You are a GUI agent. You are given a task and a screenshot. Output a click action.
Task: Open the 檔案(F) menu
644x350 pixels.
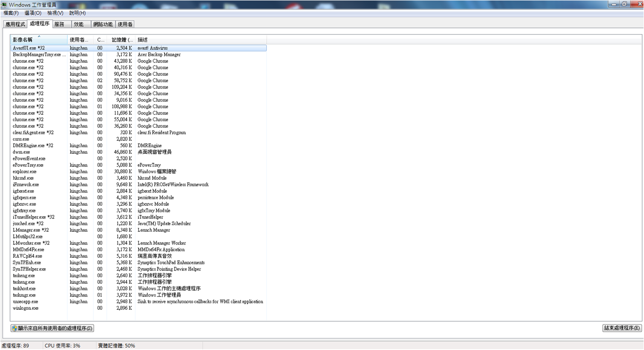[x=11, y=13]
